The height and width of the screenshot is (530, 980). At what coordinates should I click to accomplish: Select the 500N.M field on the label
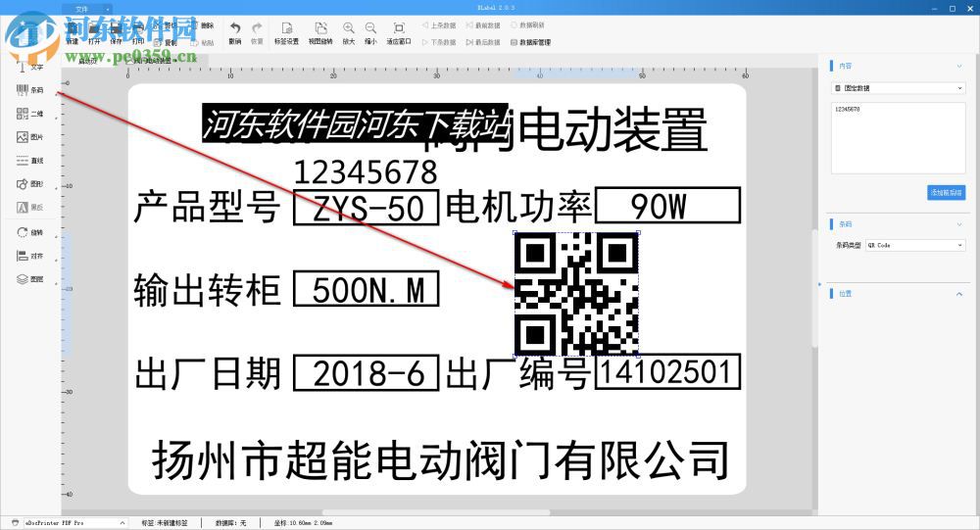point(367,289)
